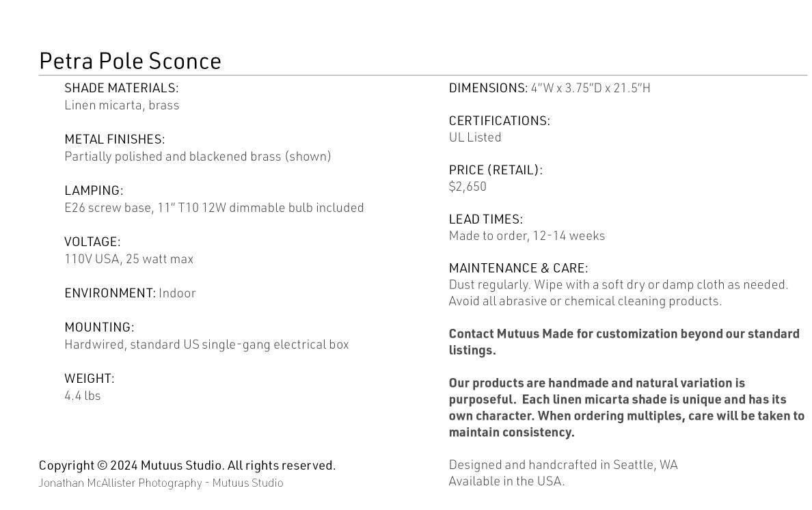
Task: Click the 4.4 lbs weight value
Action: click(82, 396)
